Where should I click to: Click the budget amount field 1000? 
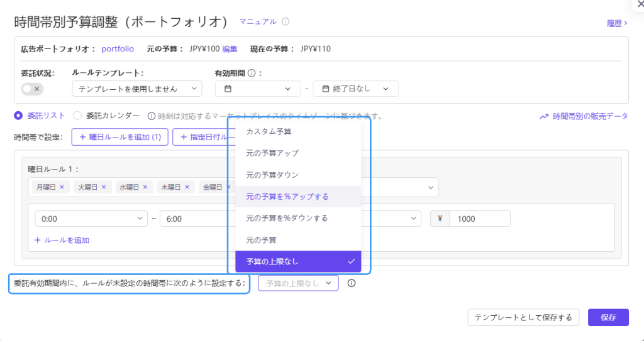click(480, 219)
